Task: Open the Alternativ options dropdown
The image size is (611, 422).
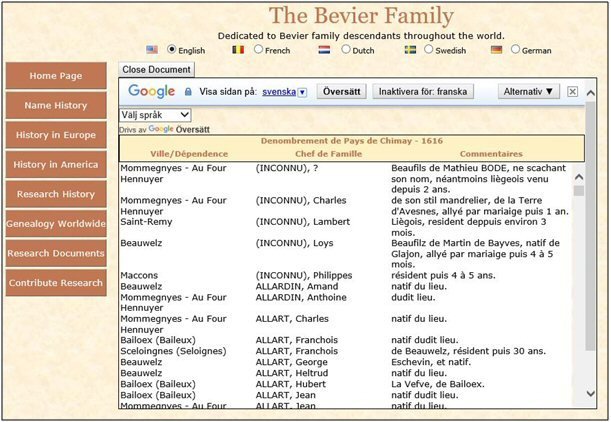Action: [x=528, y=92]
